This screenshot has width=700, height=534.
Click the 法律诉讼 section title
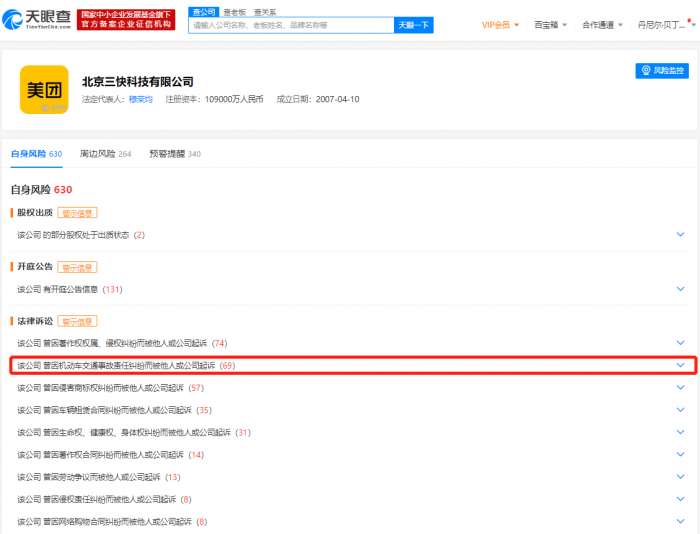(35, 321)
